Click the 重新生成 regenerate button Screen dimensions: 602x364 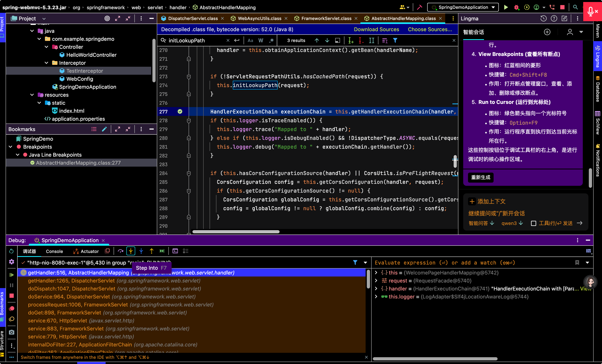(x=481, y=177)
